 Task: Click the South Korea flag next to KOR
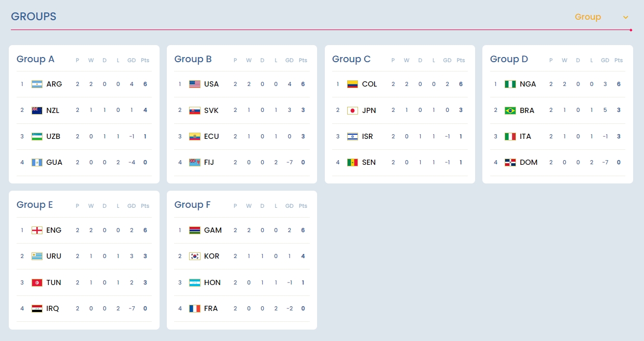(x=195, y=256)
